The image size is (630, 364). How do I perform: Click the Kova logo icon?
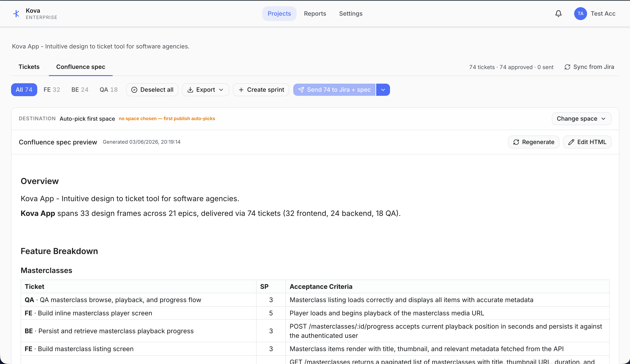16,13
